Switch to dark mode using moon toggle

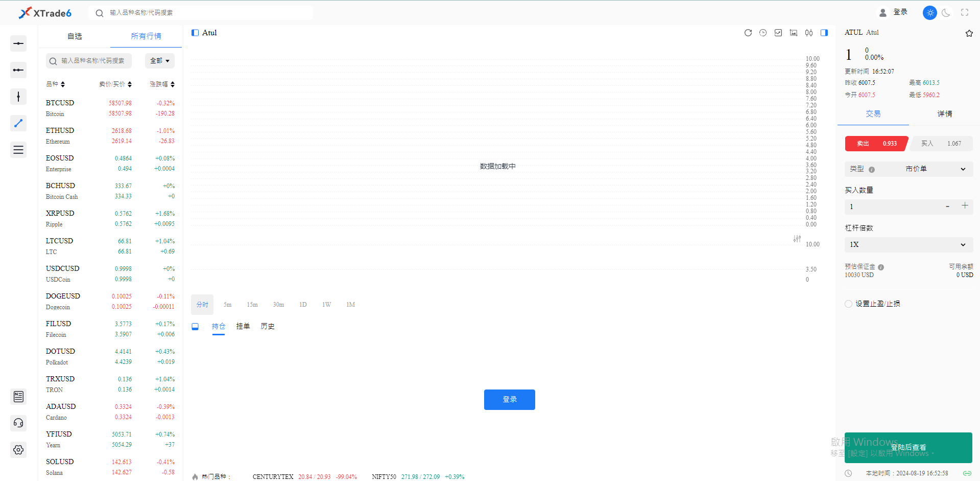(x=946, y=12)
